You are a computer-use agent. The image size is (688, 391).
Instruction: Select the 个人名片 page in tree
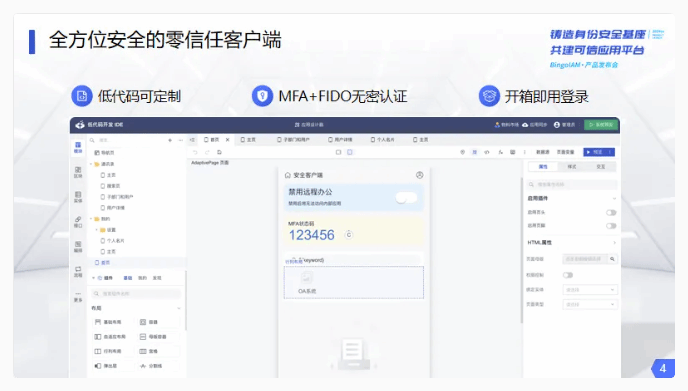[x=113, y=241]
